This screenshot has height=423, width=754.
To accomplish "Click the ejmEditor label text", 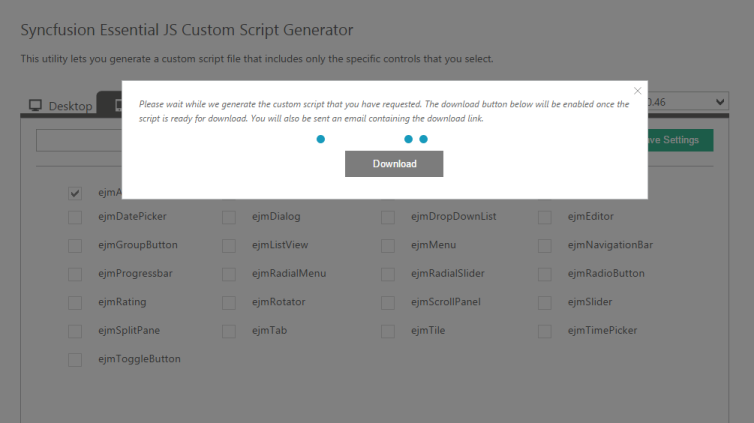I will (591, 216).
